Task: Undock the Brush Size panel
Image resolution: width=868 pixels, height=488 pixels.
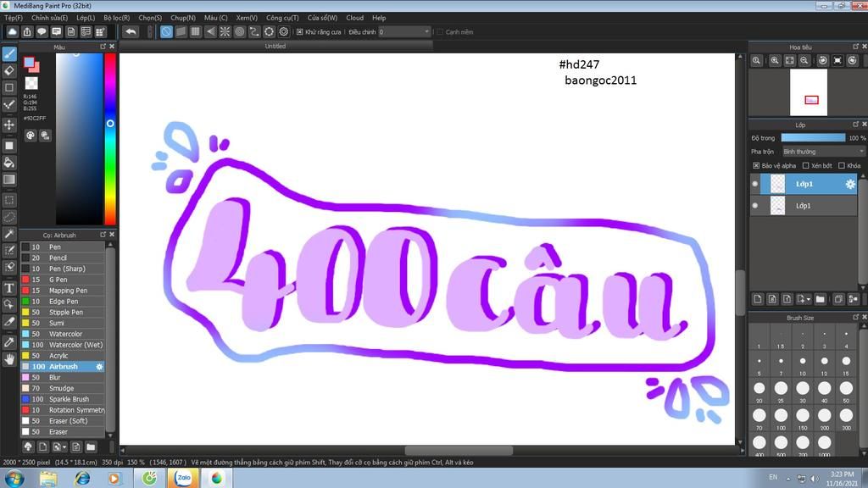Action: [x=856, y=318]
